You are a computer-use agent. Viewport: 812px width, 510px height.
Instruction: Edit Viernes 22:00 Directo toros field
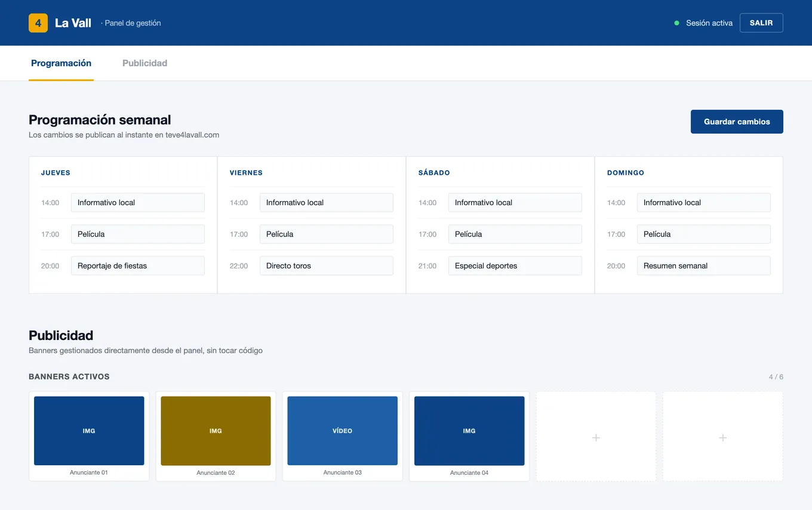tap(327, 266)
